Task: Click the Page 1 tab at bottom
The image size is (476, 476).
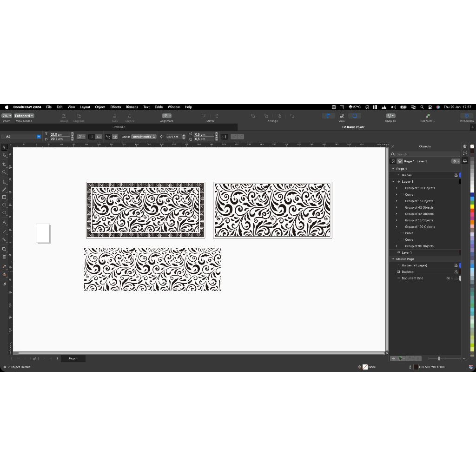Action: click(x=73, y=358)
